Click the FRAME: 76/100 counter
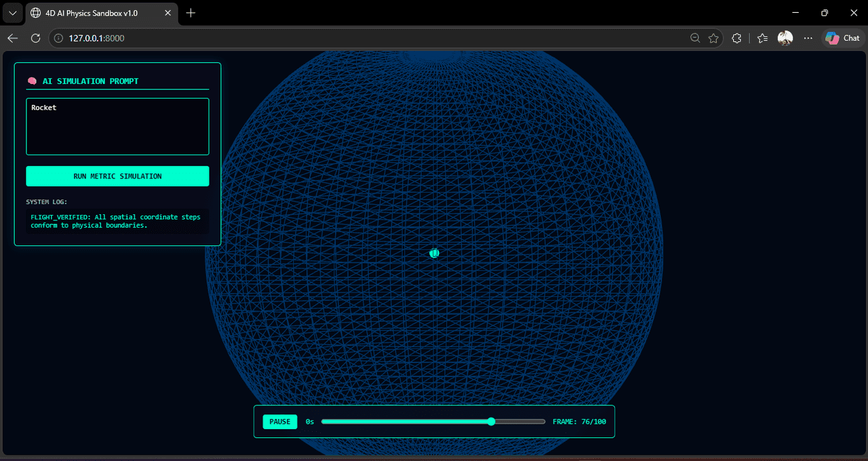This screenshot has width=868, height=461. tap(579, 422)
